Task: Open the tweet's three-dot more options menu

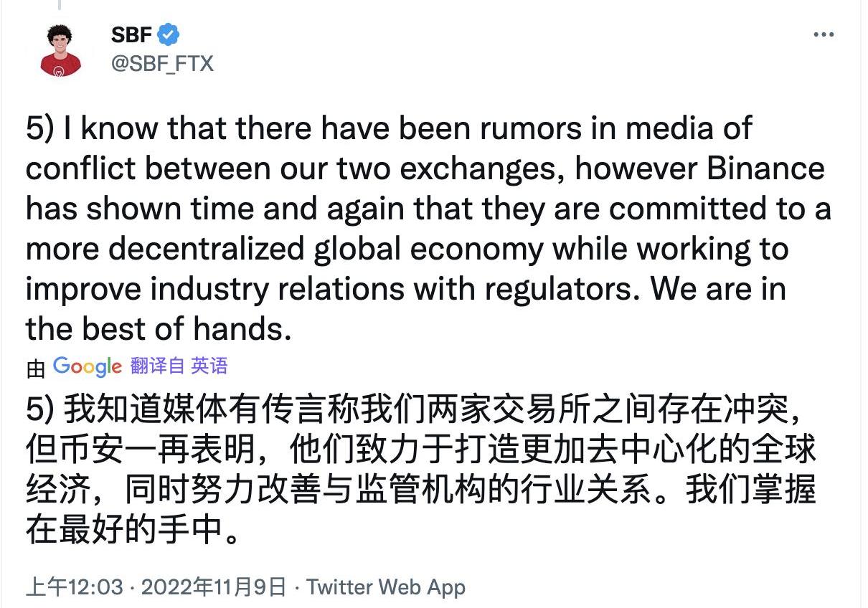Action: [x=823, y=34]
